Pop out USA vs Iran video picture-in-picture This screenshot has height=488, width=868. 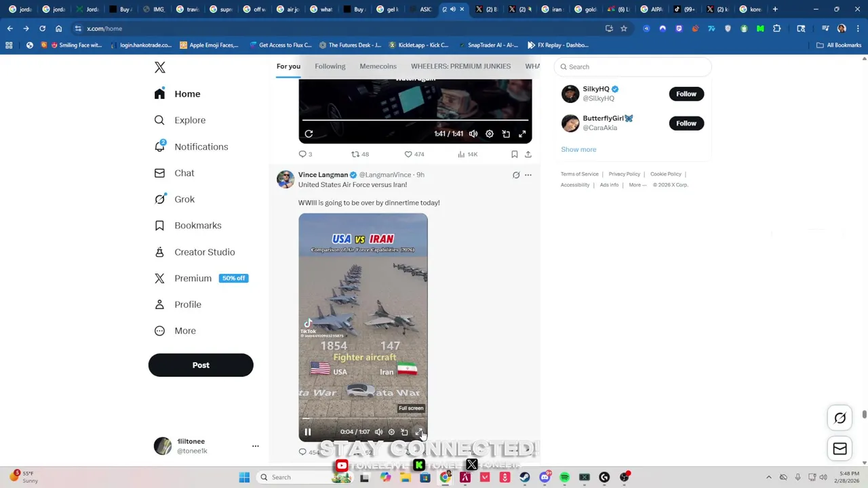(x=404, y=432)
